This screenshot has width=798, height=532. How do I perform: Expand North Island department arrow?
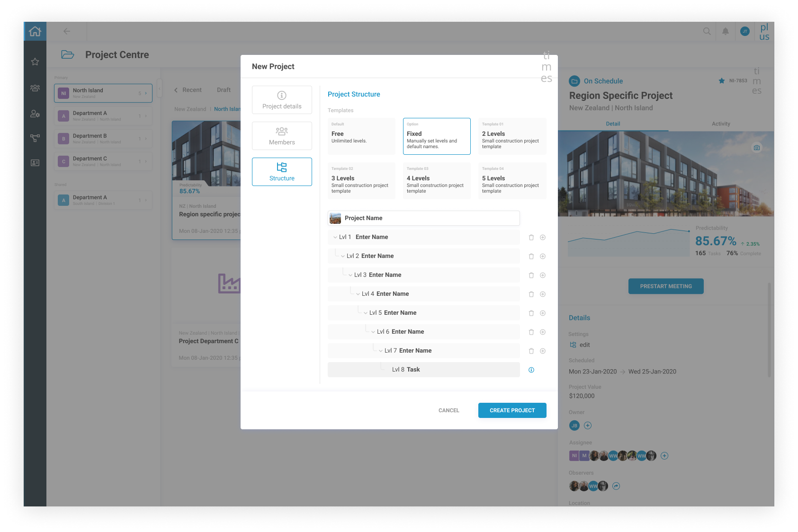146,93
